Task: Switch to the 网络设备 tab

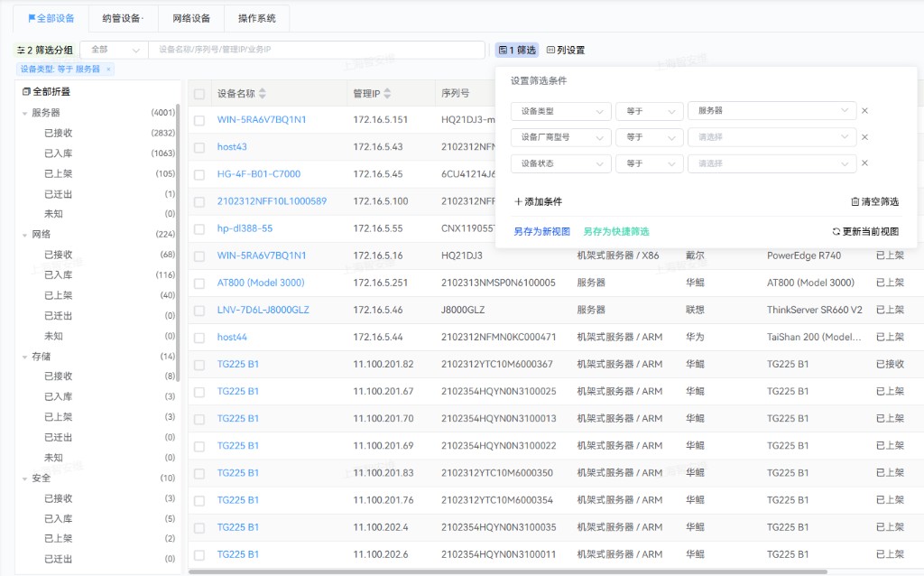Action: [x=191, y=18]
